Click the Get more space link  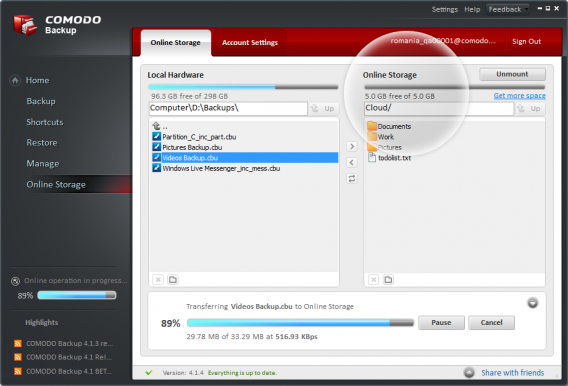click(x=519, y=96)
